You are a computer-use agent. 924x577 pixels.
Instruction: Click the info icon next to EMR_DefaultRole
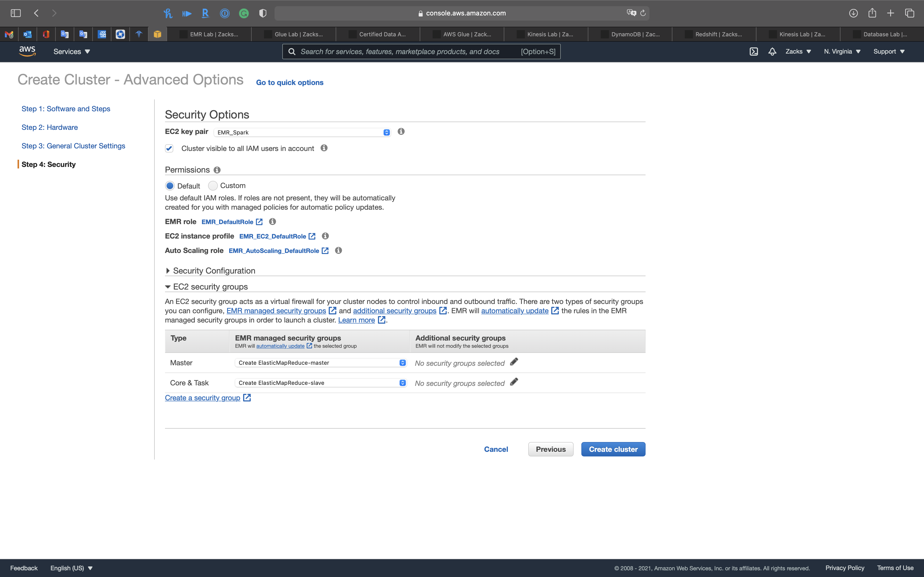click(272, 222)
